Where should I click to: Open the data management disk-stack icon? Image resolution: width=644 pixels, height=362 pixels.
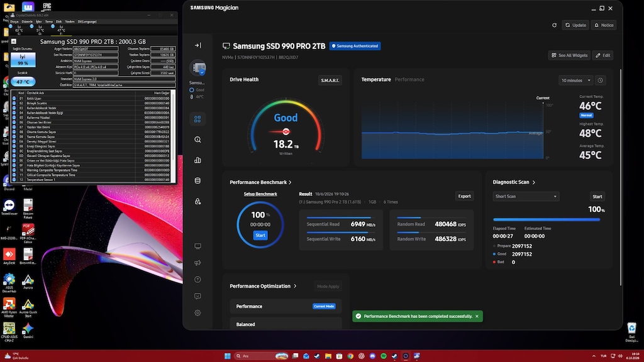[197, 180]
